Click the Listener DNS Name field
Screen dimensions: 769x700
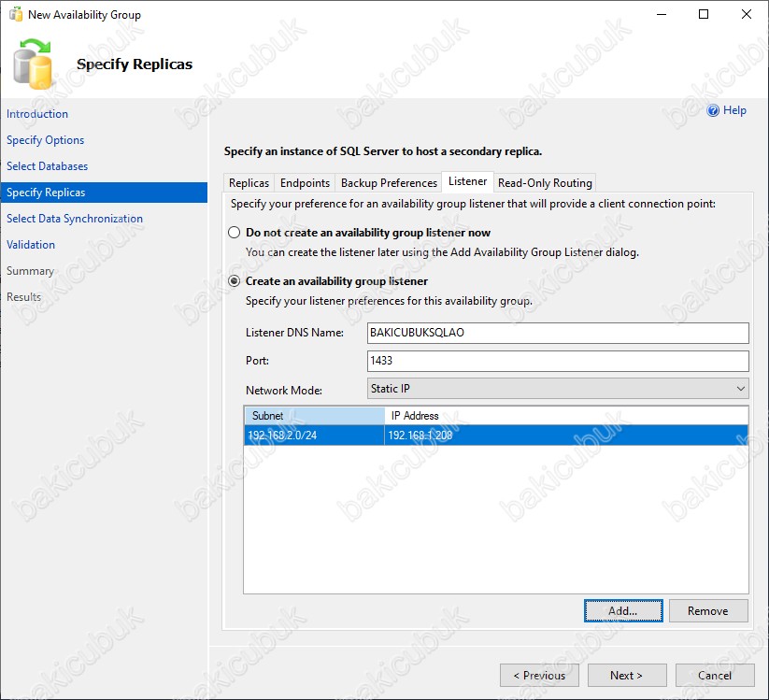pos(558,333)
